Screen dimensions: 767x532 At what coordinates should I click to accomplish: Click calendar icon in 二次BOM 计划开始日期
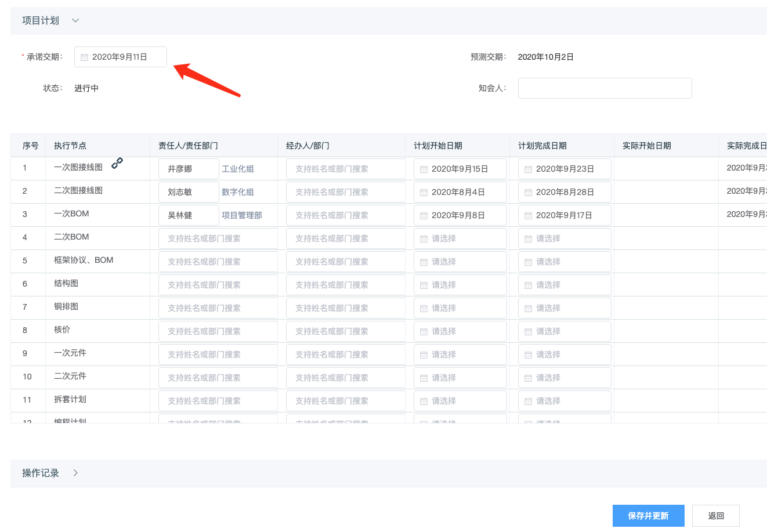[x=424, y=239]
